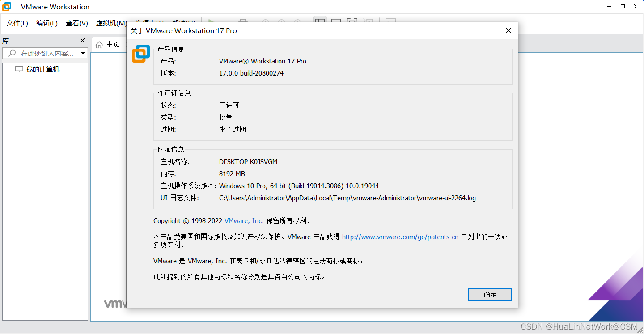Expand the library search dropdown arrow
The width and height of the screenshot is (644, 334).
[x=83, y=53]
